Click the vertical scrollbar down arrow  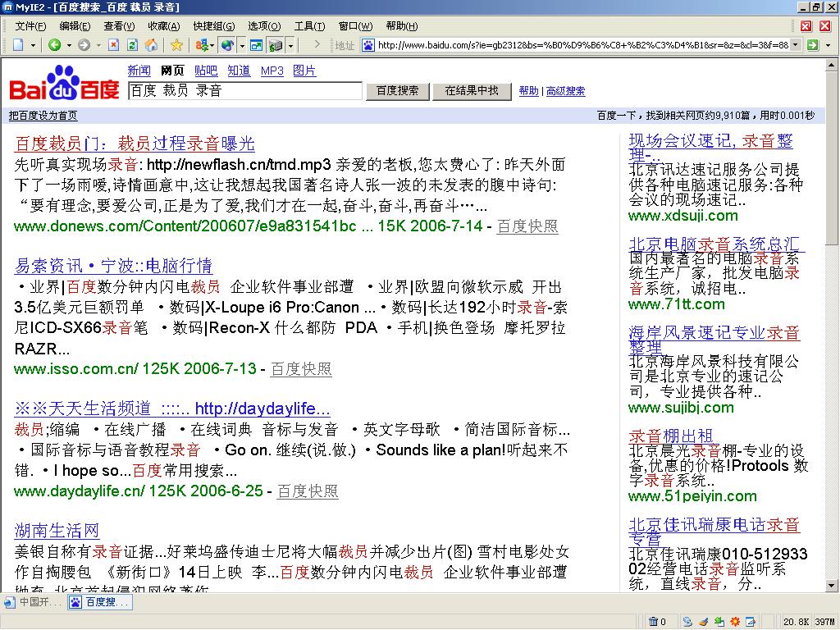[831, 586]
